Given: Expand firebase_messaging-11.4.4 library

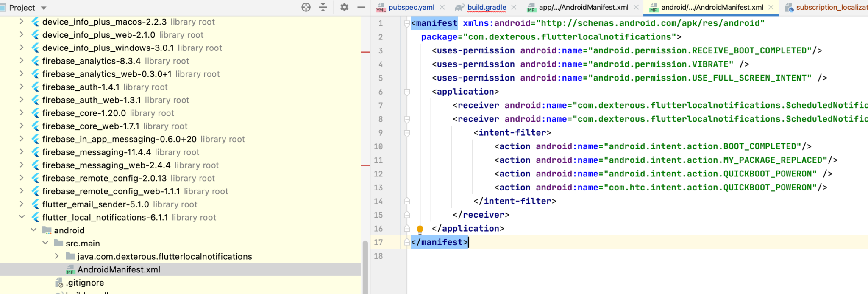Looking at the screenshot, I should click(22, 152).
